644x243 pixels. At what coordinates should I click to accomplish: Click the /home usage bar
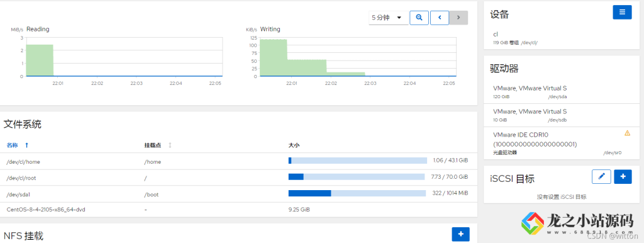pos(358,161)
